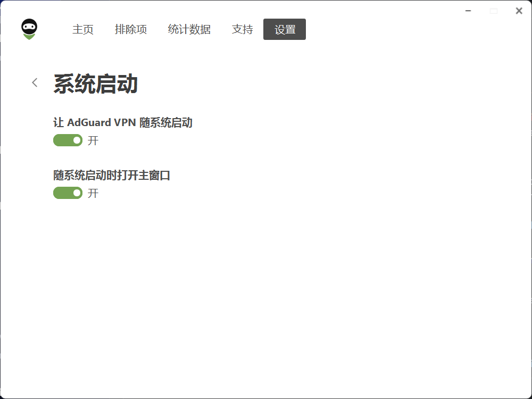
Task: Disable 让 AdGuard VPN 随系统启动 toggle
Action: point(68,140)
